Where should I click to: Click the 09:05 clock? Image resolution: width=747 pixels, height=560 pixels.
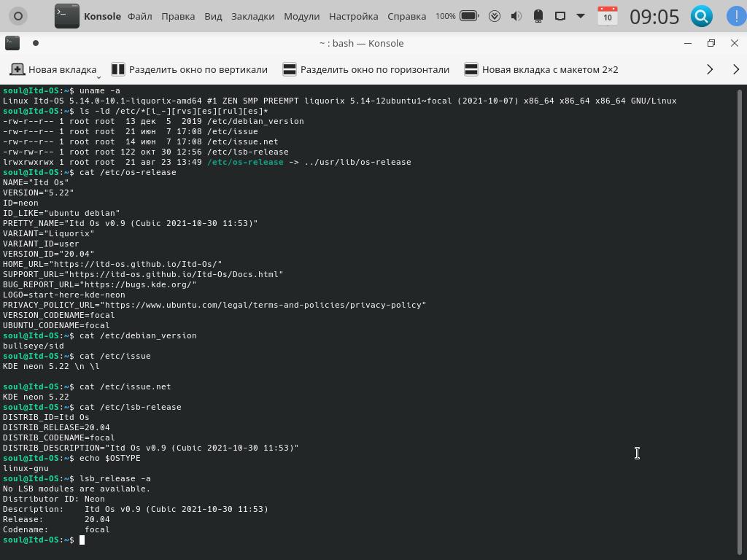654,17
